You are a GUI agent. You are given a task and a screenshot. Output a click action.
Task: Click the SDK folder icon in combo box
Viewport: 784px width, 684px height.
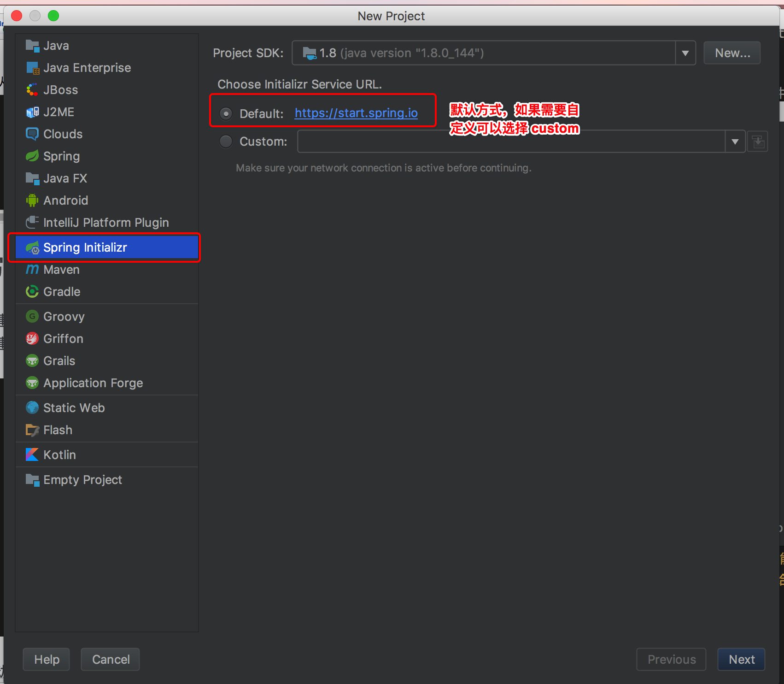click(310, 53)
